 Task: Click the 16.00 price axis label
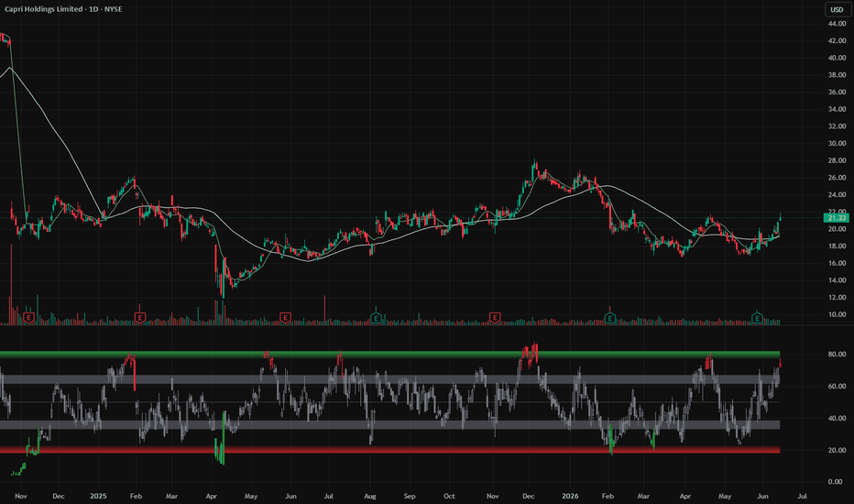(x=837, y=263)
